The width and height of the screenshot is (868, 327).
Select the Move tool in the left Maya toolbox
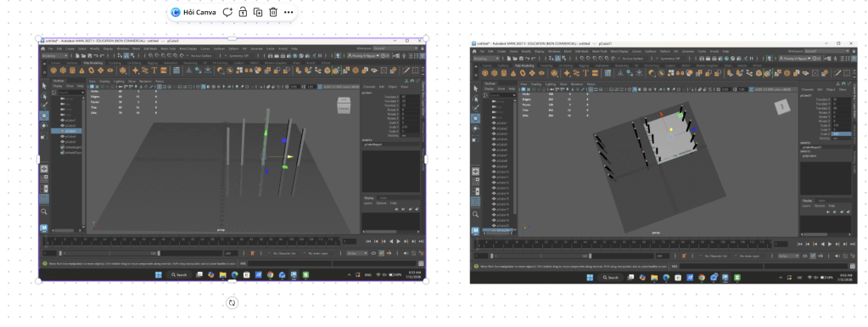tap(44, 116)
